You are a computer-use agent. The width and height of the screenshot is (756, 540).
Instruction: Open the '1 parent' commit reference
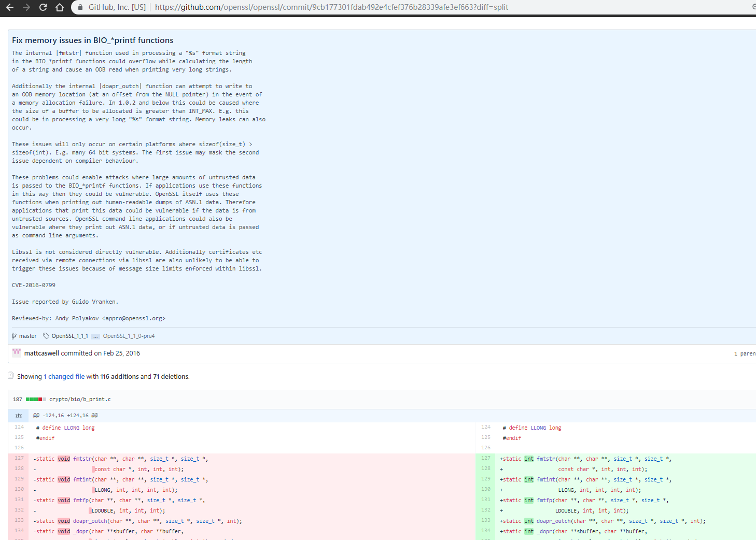745,353
